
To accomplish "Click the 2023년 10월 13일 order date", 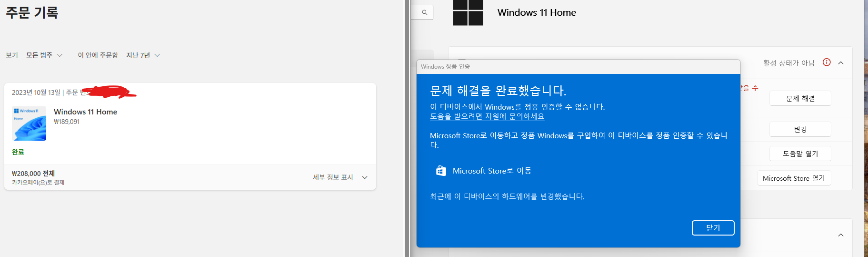I will [x=36, y=93].
